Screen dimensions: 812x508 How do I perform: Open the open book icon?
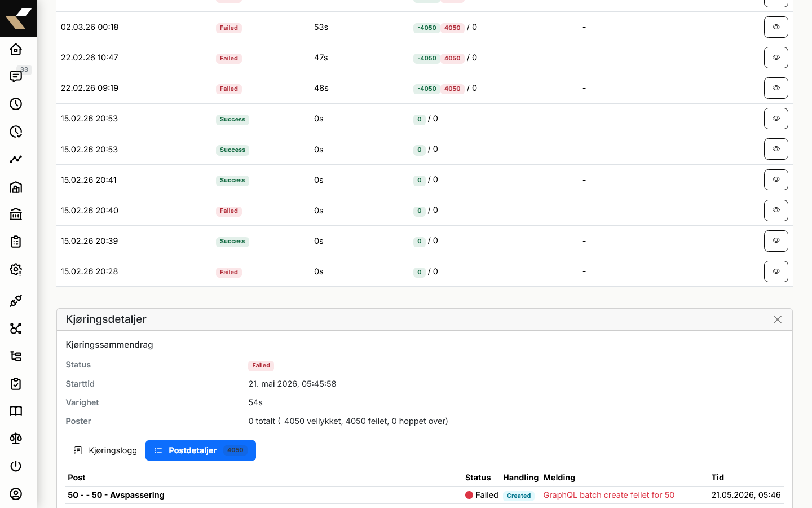pos(16,411)
